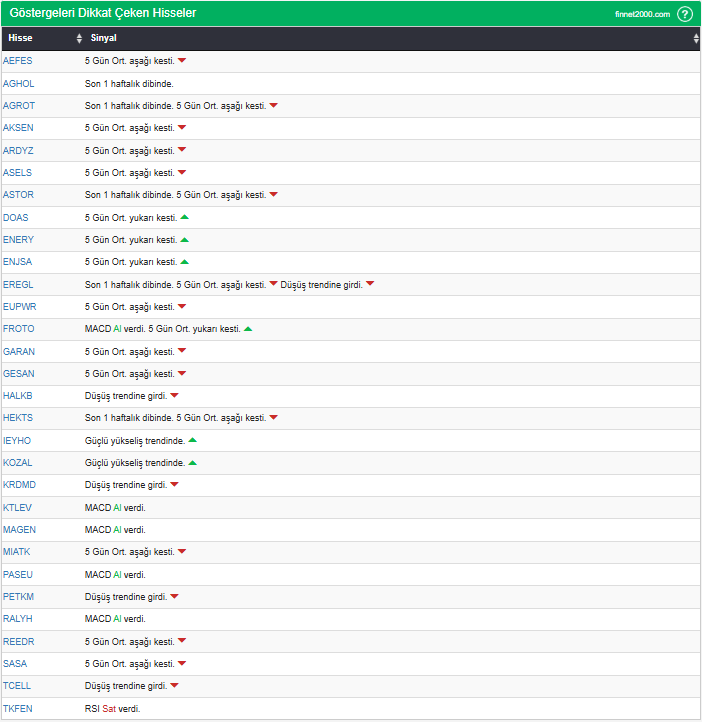Open SASA stock link
Viewport: 702px width, 722px height.
tap(15, 664)
